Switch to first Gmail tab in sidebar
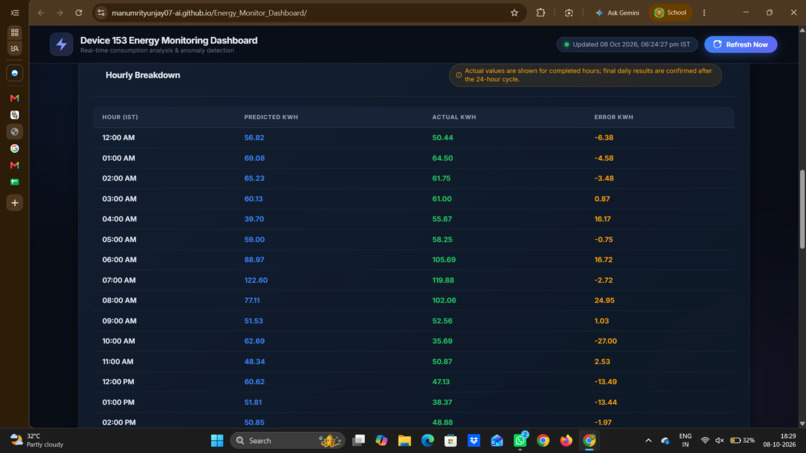 [x=15, y=98]
